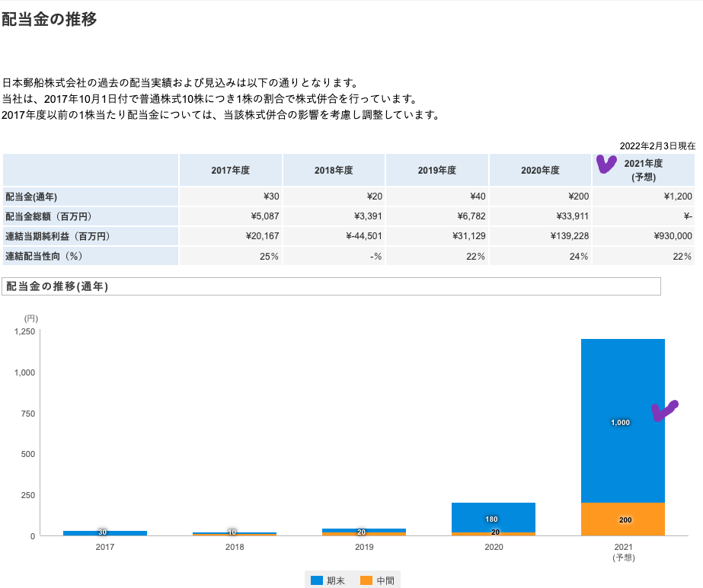Click the ¥3,391 total dividends cell
Screen dimensions: 703x588
(x=334, y=216)
